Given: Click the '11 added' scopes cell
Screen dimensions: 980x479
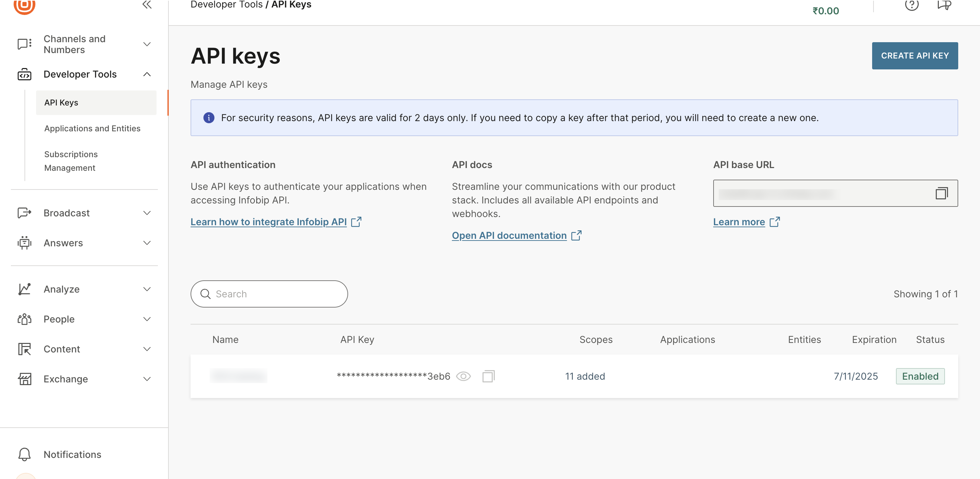Looking at the screenshot, I should pyautogui.click(x=585, y=376).
